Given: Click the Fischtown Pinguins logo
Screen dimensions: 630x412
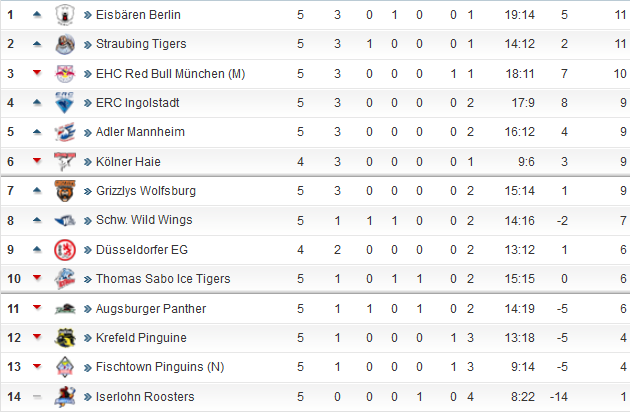Looking at the screenshot, I should [x=65, y=367].
